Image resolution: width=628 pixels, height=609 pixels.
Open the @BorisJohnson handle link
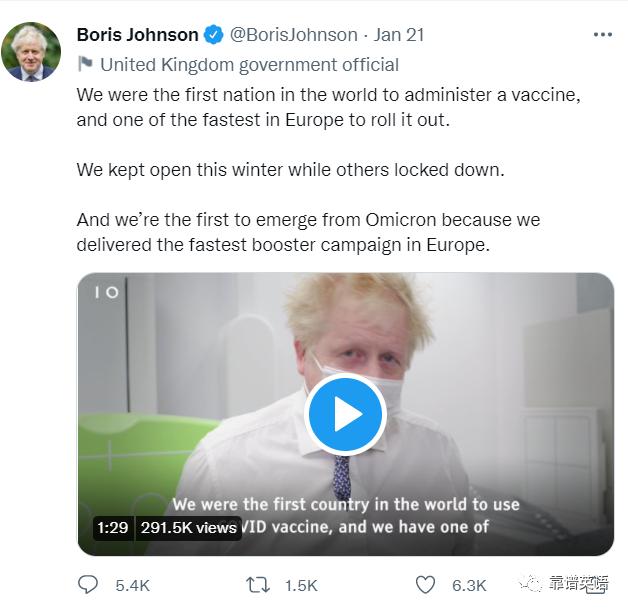click(293, 35)
